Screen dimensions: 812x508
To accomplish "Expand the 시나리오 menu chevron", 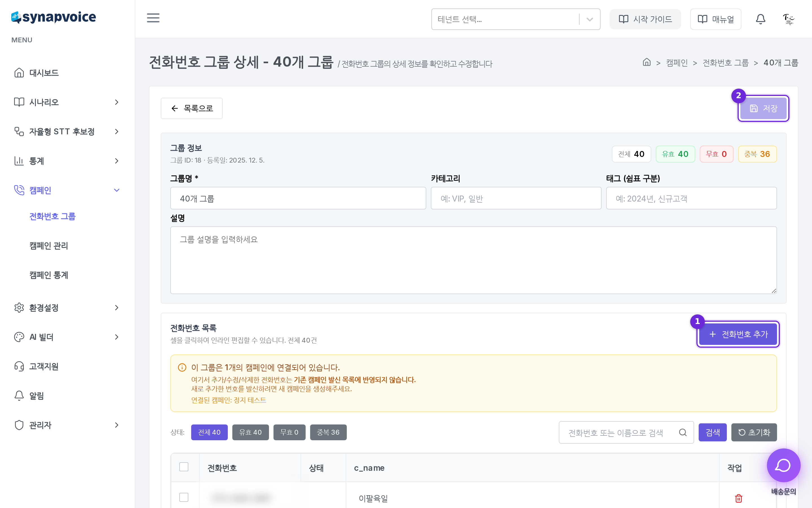I will pos(116,102).
